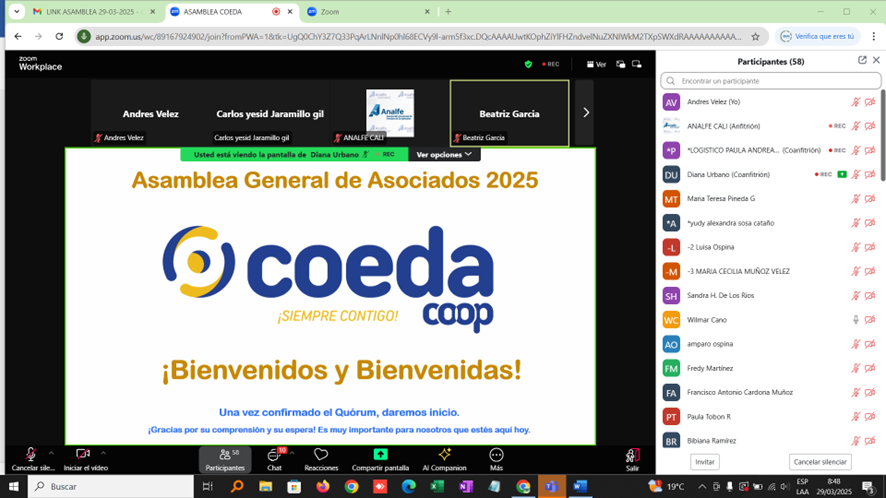The width and height of the screenshot is (886, 498).
Task: Open the Ver opciones dropdown
Action: [x=444, y=155]
